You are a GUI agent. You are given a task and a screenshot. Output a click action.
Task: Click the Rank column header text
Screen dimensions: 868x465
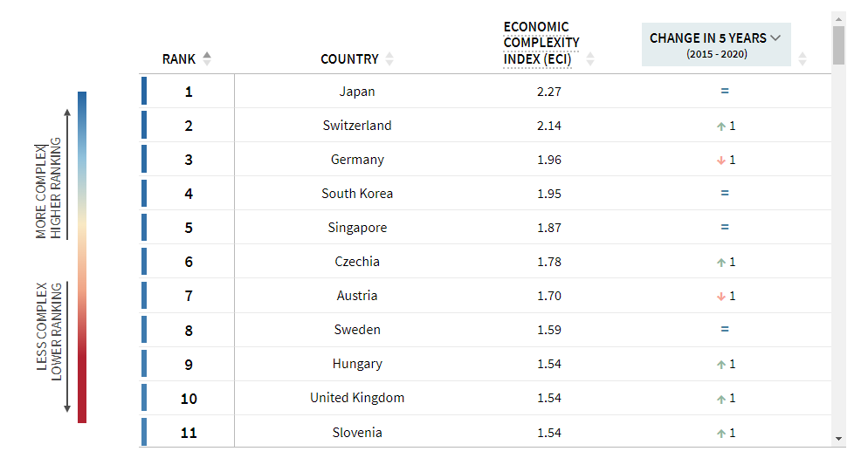click(179, 59)
